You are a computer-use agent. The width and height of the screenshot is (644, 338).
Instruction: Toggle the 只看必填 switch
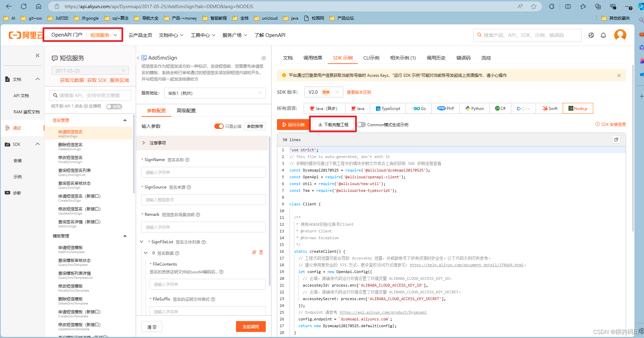pos(219,126)
